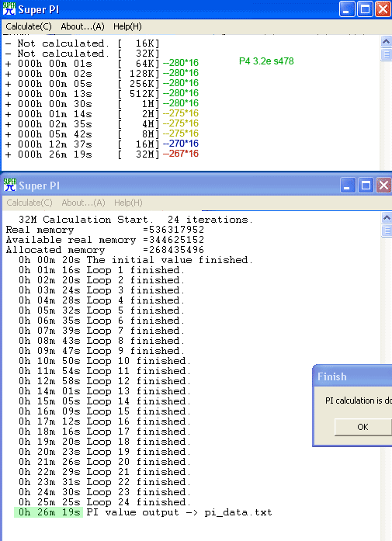Image resolution: width=392 pixels, height=541 pixels.
Task: Click the 'Loop 1 finished' line
Action: click(x=102, y=270)
